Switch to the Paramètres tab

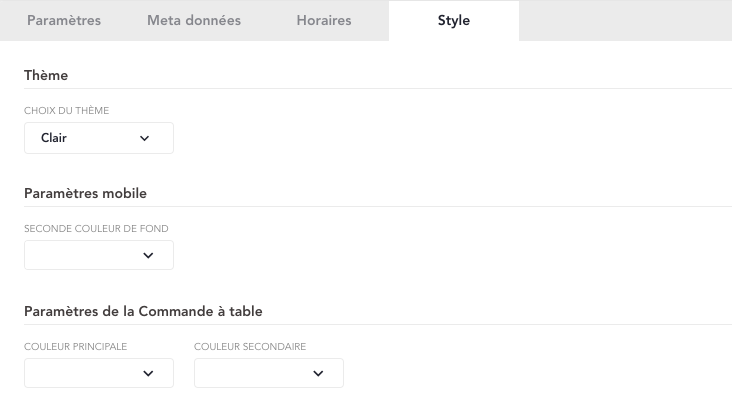pos(64,20)
